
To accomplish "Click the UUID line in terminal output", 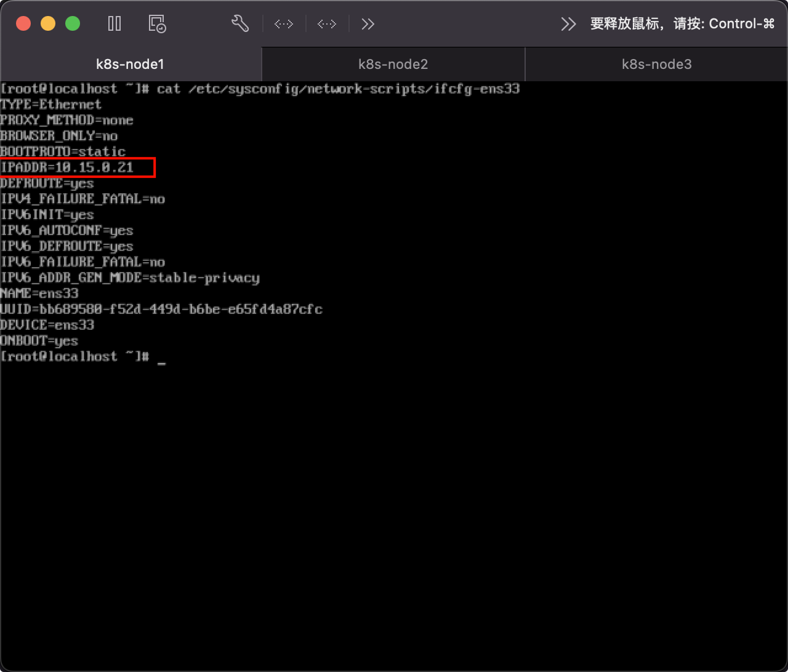I will coord(161,309).
